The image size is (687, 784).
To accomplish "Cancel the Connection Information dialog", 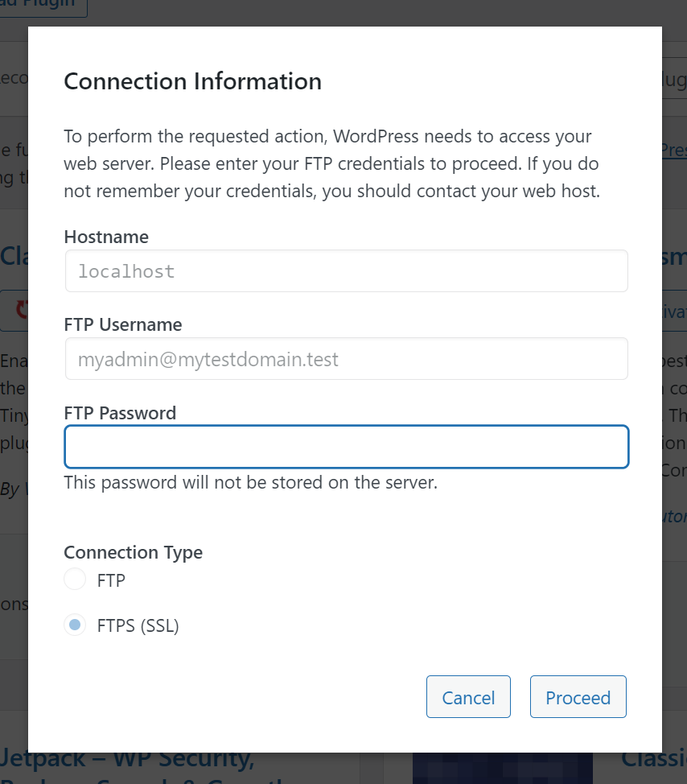I will [468, 697].
